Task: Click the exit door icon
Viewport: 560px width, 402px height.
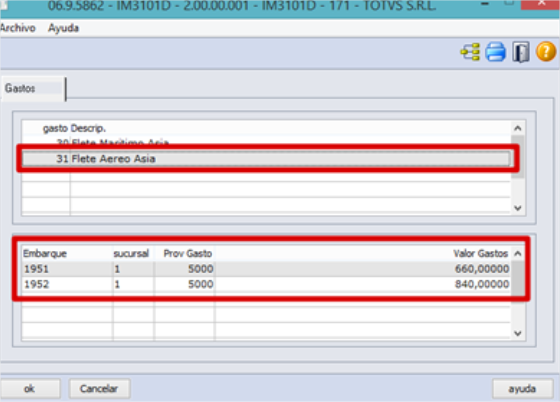Action: coord(521,52)
